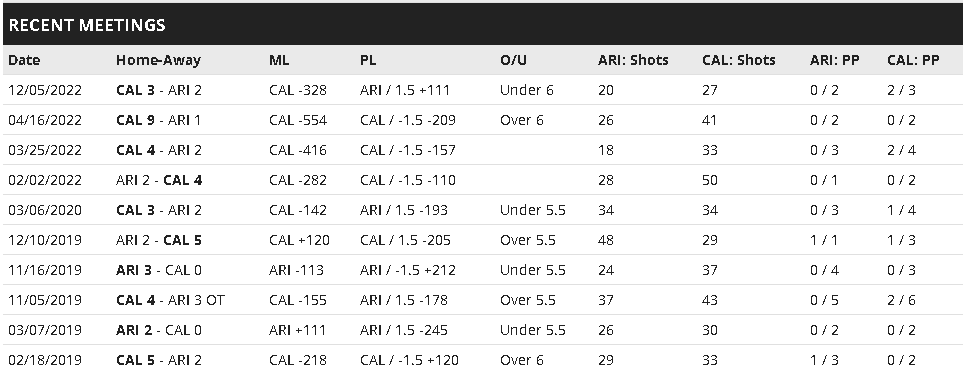Click the CAL -282 moneyline value
Screen dimensions: 968x374
point(298,181)
